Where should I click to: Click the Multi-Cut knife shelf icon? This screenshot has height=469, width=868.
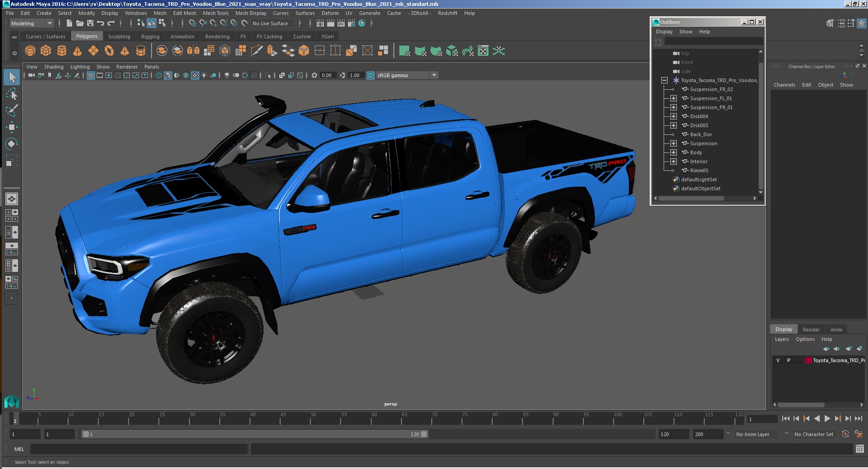256,51
